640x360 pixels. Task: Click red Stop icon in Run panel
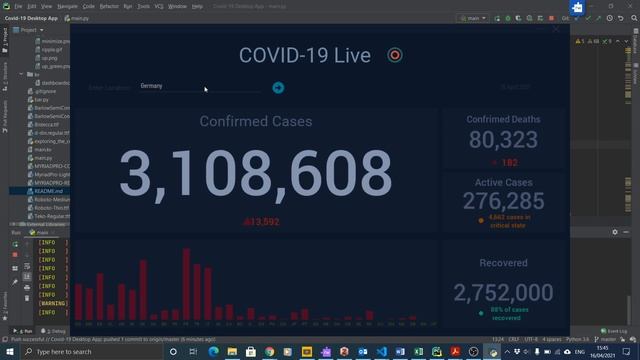point(15,255)
